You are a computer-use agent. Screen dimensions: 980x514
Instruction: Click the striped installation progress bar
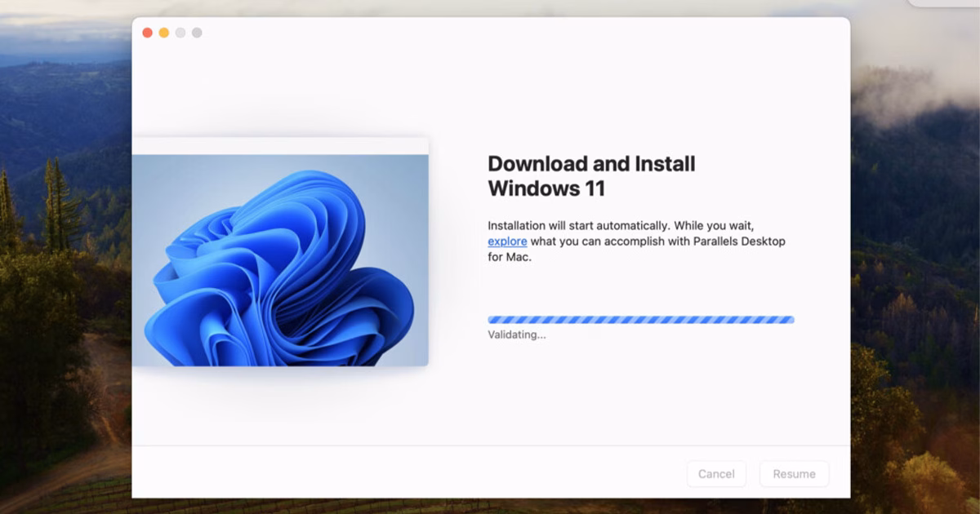pyautogui.click(x=641, y=320)
